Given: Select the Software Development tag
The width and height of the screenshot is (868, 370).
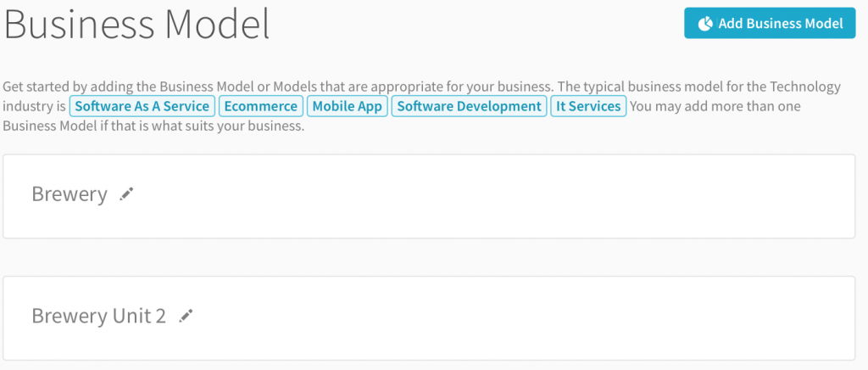Looking at the screenshot, I should click(469, 106).
